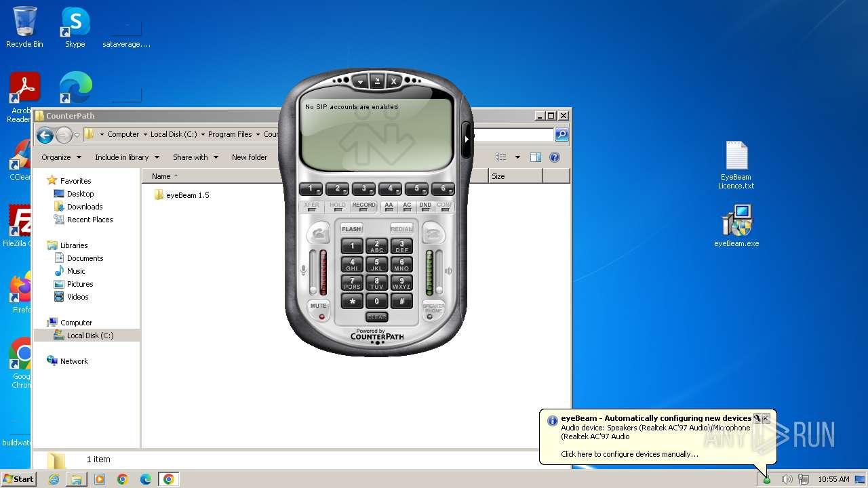Viewport: 868px width, 488px height.
Task: Click the microphone icon beside slider
Action: [x=304, y=270]
